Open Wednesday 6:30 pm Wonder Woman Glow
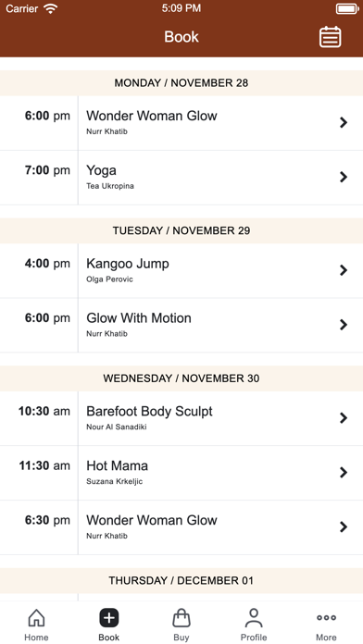Viewport: 363px width, 644px height. point(181,527)
